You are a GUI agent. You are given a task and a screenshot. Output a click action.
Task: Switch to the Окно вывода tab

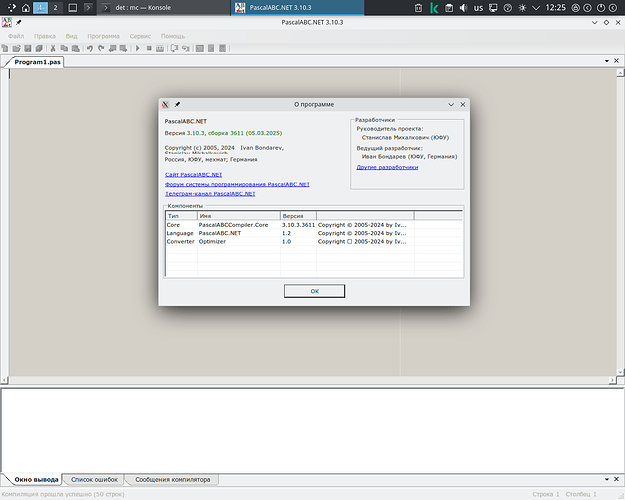[36, 479]
